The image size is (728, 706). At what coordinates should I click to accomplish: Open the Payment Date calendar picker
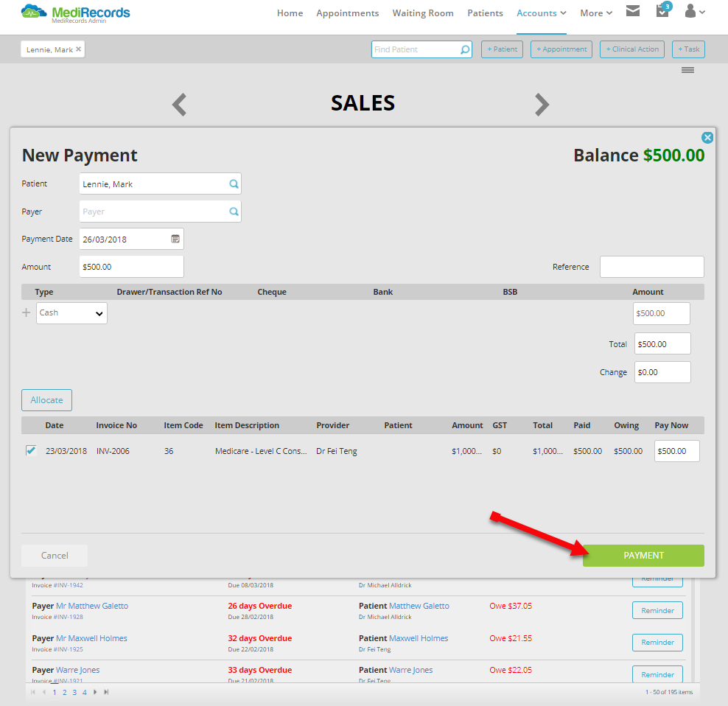click(175, 239)
